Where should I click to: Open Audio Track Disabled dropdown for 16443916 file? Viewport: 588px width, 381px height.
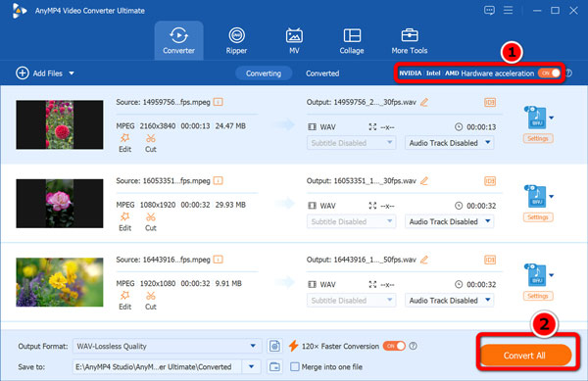(x=449, y=300)
